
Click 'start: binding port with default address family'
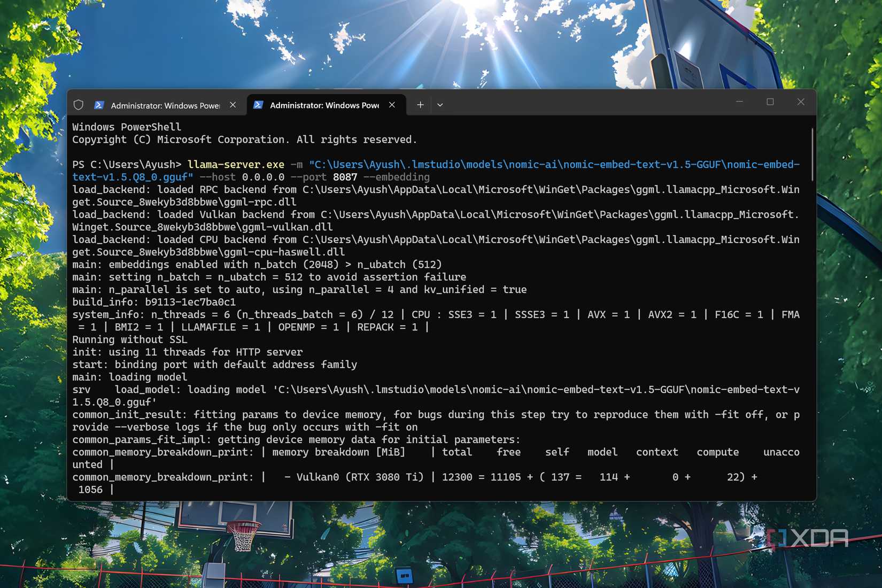215,365
